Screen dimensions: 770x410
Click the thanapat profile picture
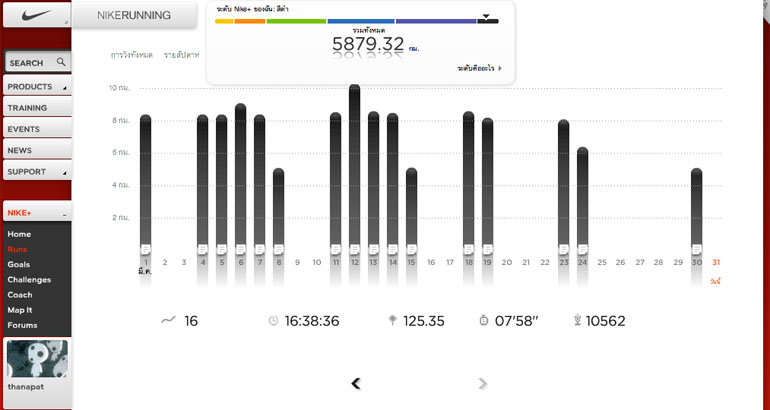37,358
